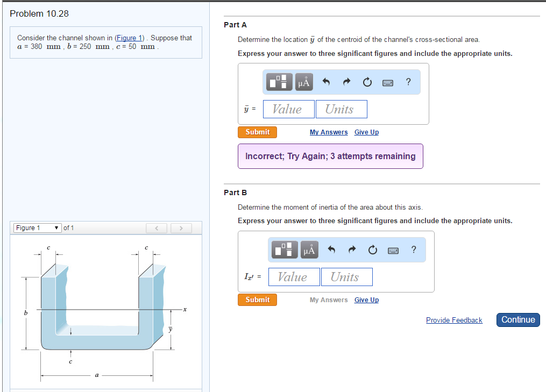Open µÅ symbols palette in Part B toolbar
Image resolution: width=546 pixels, height=392 pixels.
click(309, 250)
